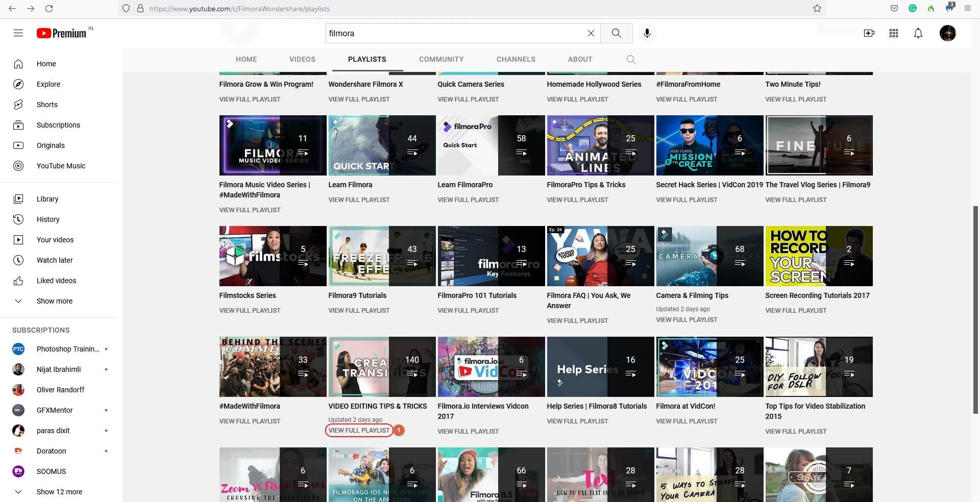The width and height of the screenshot is (980, 502).
Task: Select the PLAYLISTS tab
Action: pyautogui.click(x=367, y=59)
